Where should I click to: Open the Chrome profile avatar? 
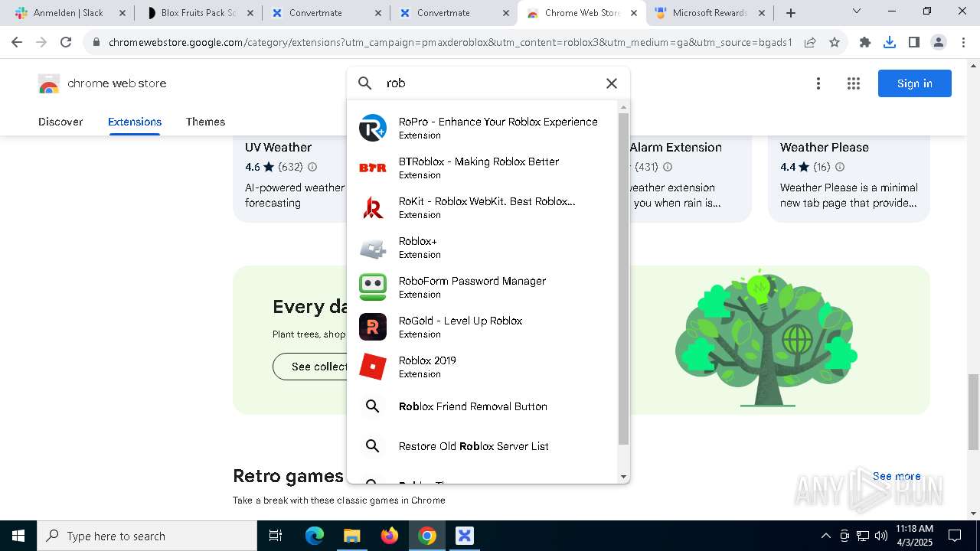pyautogui.click(x=939, y=42)
